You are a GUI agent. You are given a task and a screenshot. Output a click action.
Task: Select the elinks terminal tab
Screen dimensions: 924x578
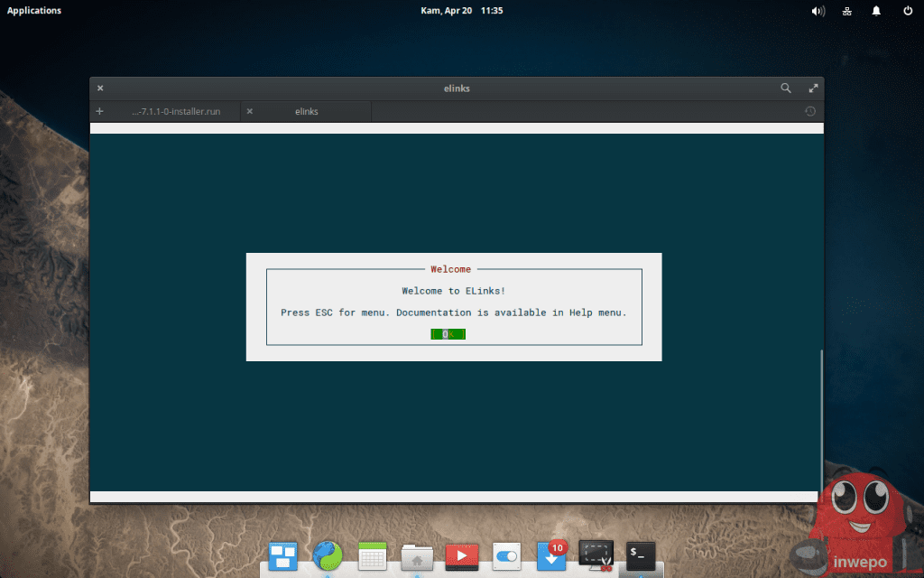coord(306,112)
